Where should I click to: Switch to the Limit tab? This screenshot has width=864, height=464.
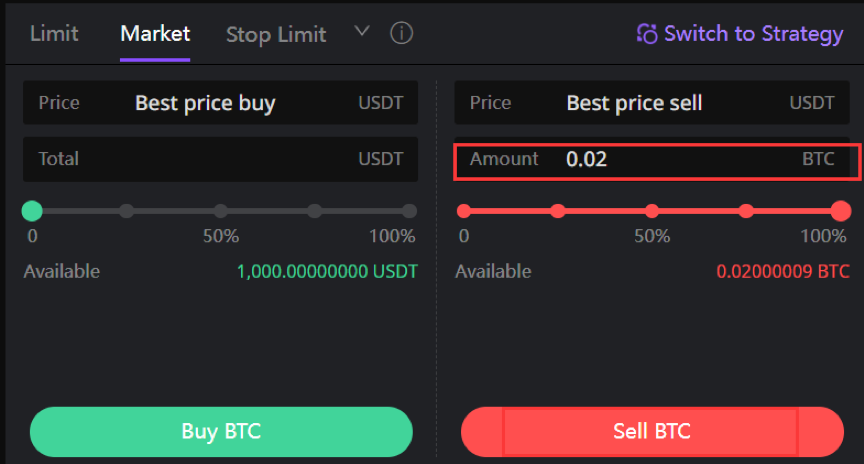click(x=54, y=34)
